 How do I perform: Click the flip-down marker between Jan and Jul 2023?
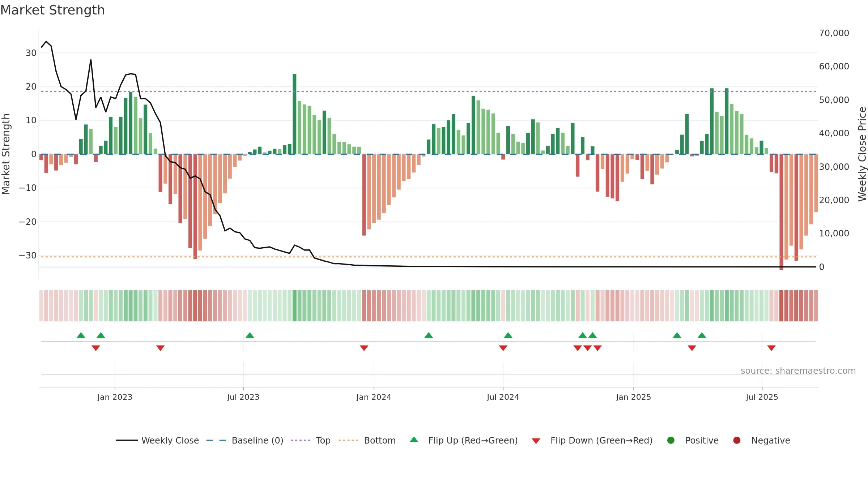[x=161, y=348]
